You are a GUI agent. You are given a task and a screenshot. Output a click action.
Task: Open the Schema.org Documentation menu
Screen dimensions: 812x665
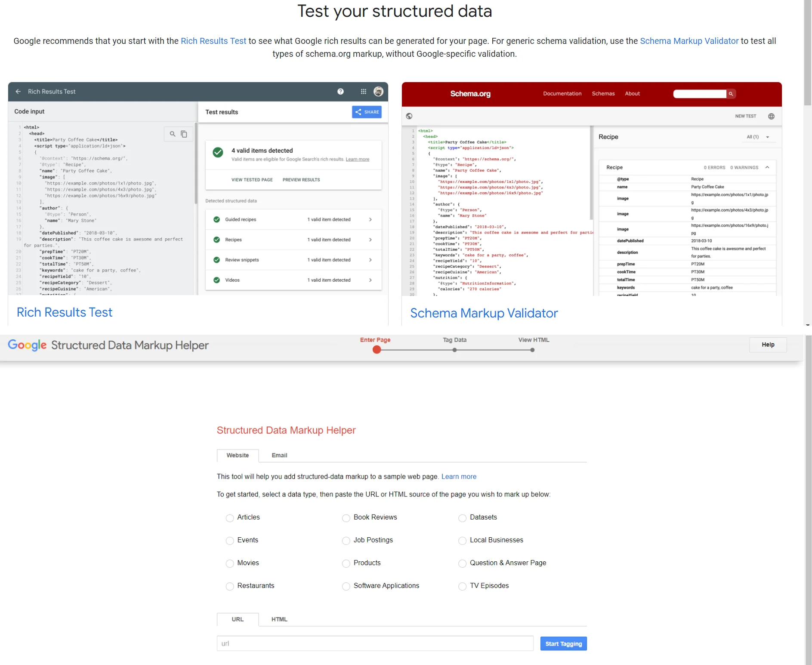click(562, 93)
